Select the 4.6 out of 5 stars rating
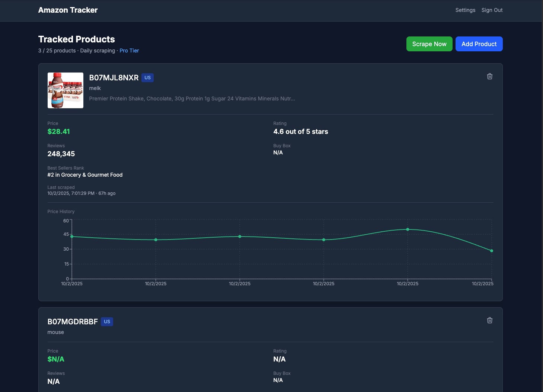 point(300,131)
